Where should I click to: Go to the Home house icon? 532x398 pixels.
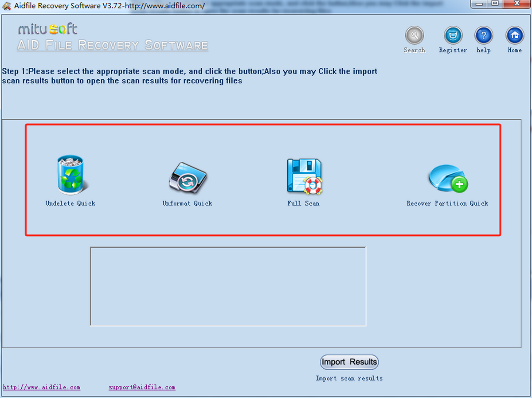coord(515,35)
